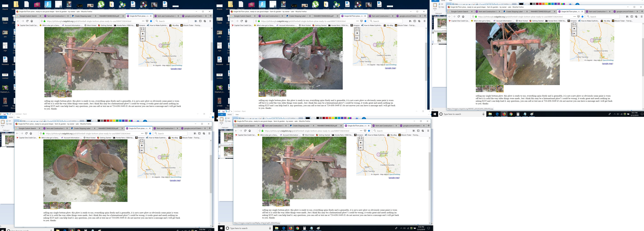644x231 pixels.
Task: Show previous photo with gallery left arrow
Action: point(260,57)
